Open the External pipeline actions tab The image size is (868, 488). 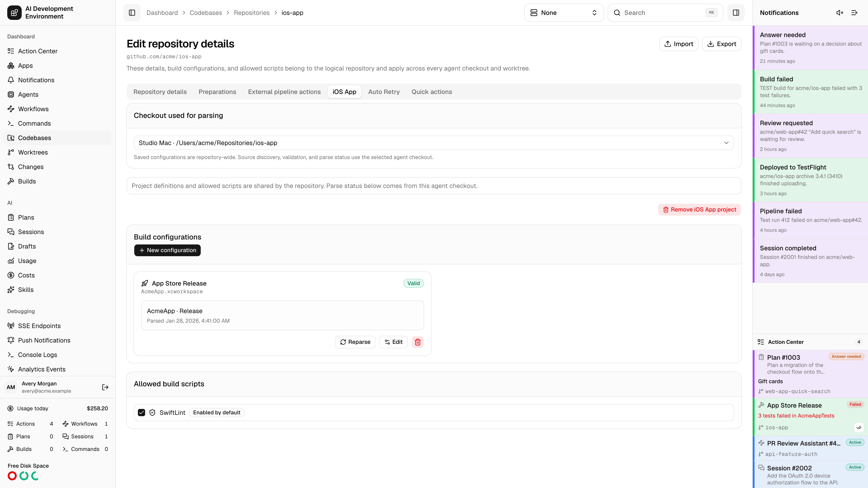coord(284,92)
